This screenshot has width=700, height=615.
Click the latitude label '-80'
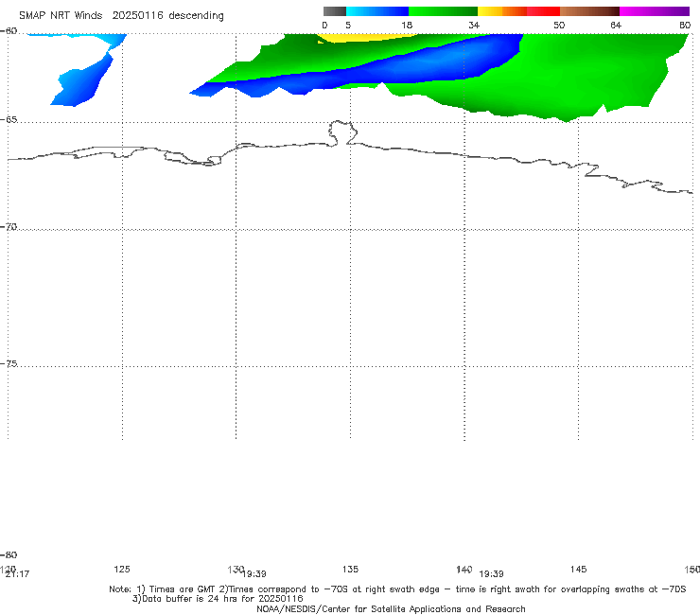(x=9, y=554)
